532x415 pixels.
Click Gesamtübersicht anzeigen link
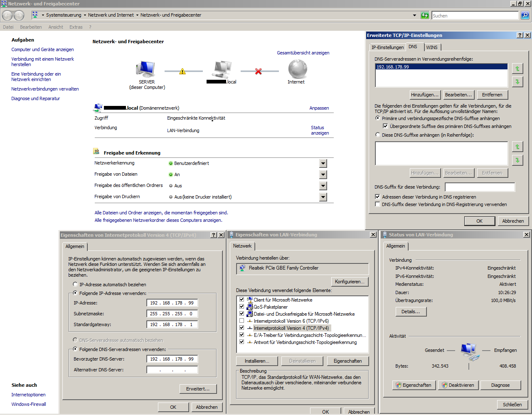tap(303, 53)
